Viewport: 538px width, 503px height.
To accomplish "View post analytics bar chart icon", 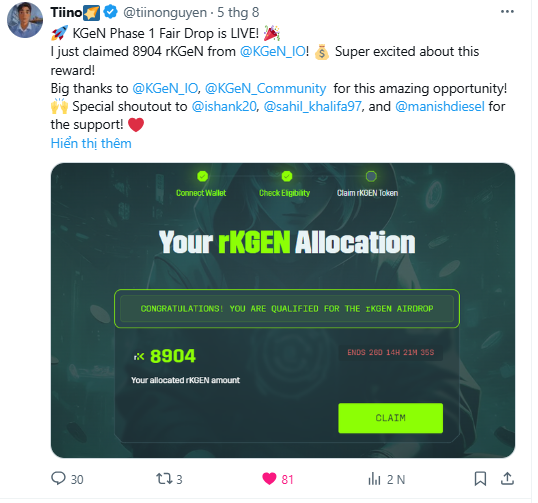I will (374, 479).
